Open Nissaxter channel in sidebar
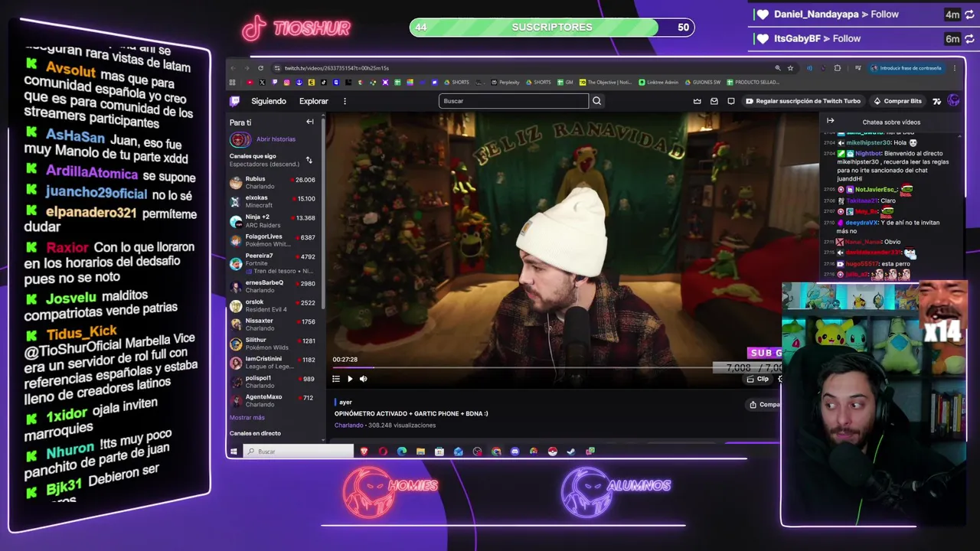The image size is (980, 551). (273, 324)
